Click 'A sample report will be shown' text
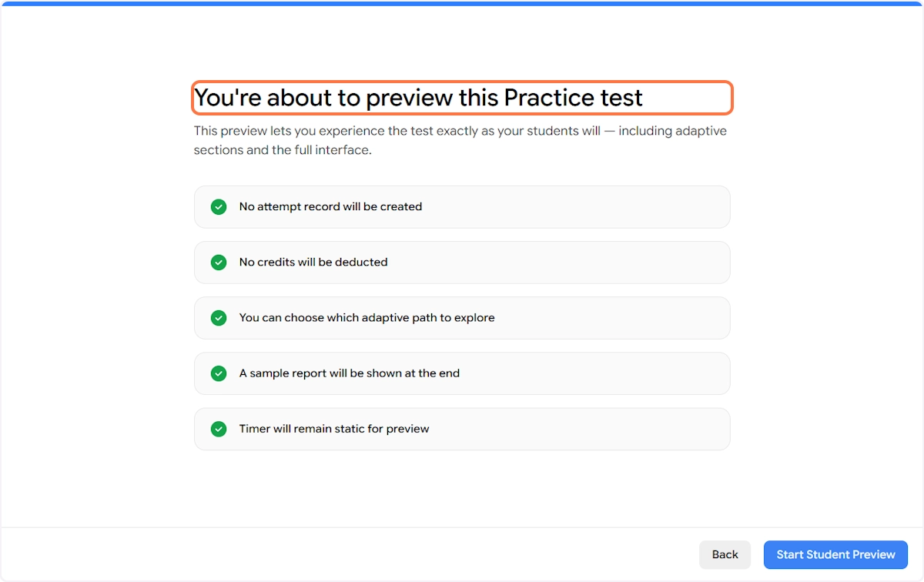The width and height of the screenshot is (924, 582). click(349, 373)
